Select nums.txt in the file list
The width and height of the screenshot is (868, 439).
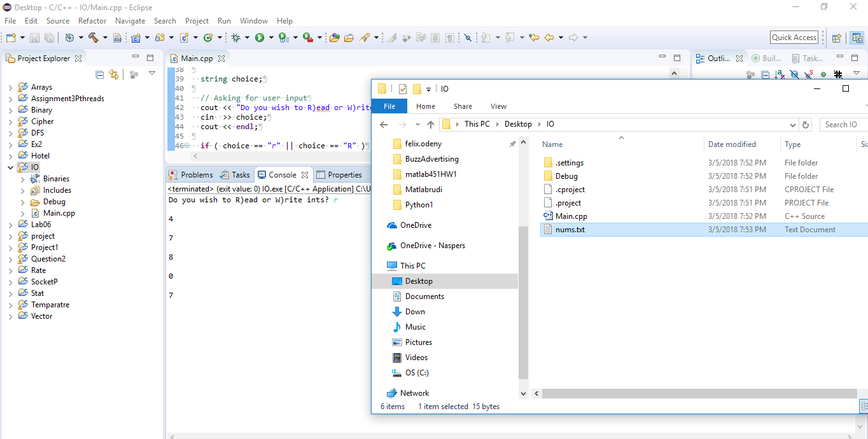tap(570, 230)
